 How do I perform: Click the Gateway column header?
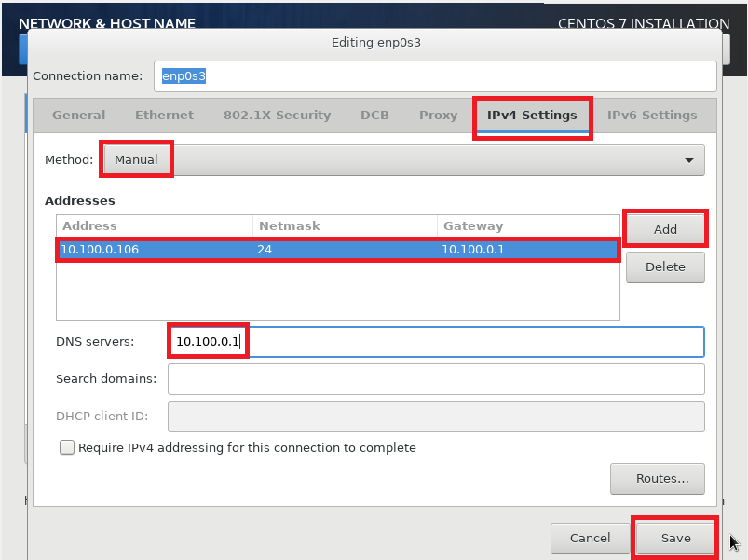click(x=528, y=226)
